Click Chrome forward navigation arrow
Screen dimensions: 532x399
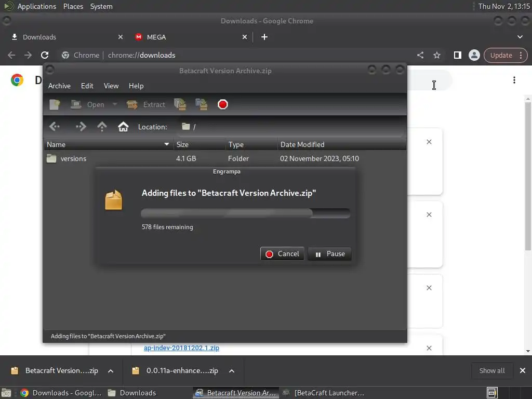(x=28, y=55)
